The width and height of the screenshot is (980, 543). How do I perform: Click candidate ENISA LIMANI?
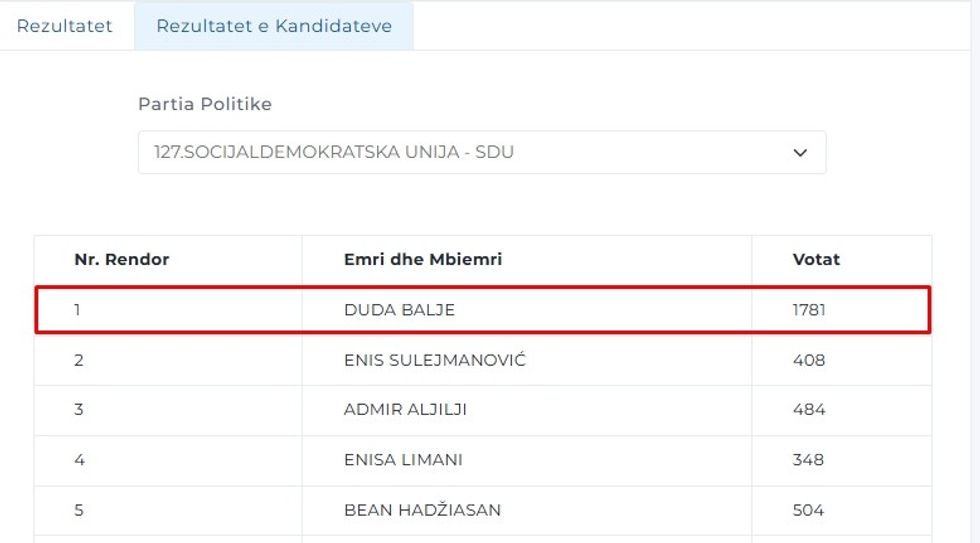coord(403,460)
